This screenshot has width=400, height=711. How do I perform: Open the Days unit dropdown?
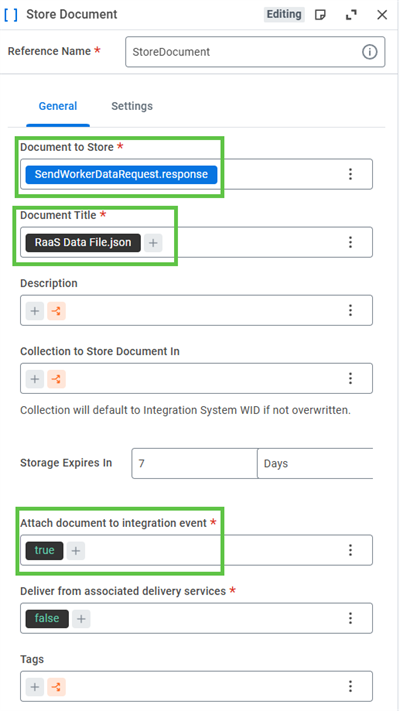pos(315,463)
